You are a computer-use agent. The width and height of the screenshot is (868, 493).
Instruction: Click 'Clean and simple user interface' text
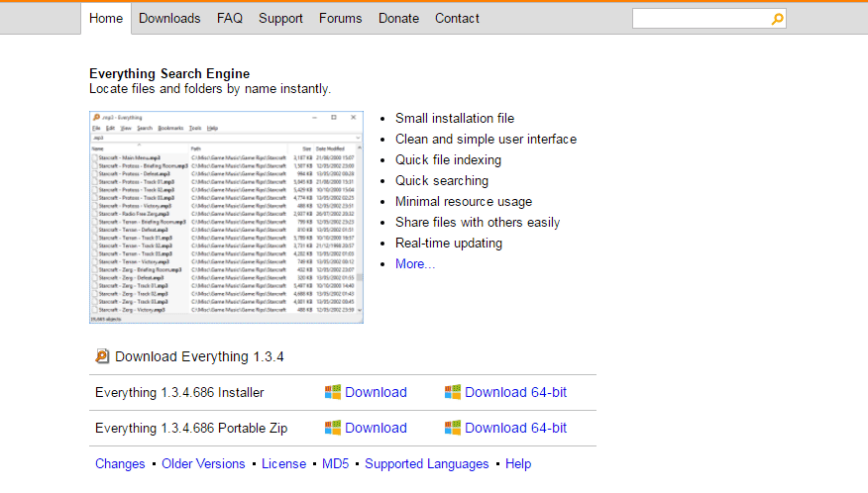point(487,139)
